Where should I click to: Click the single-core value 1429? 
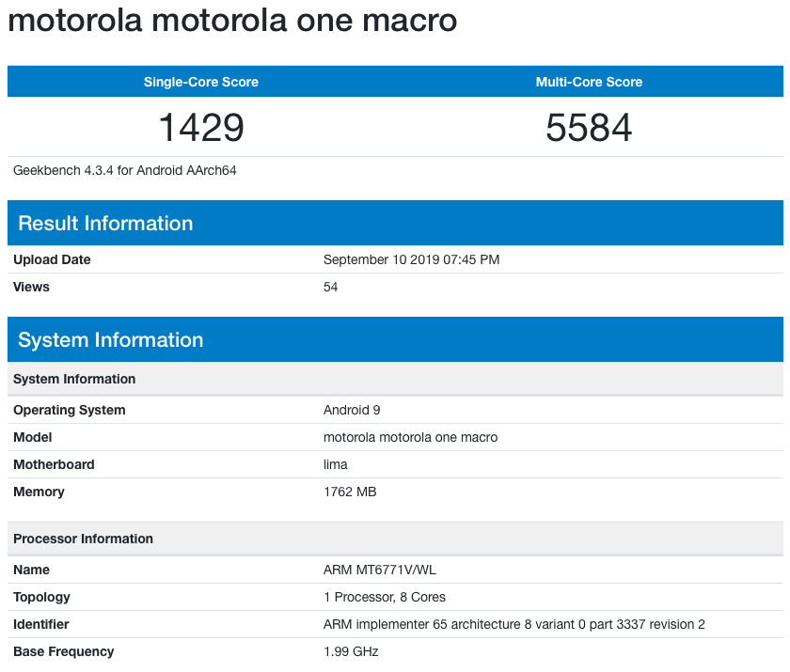point(201,128)
